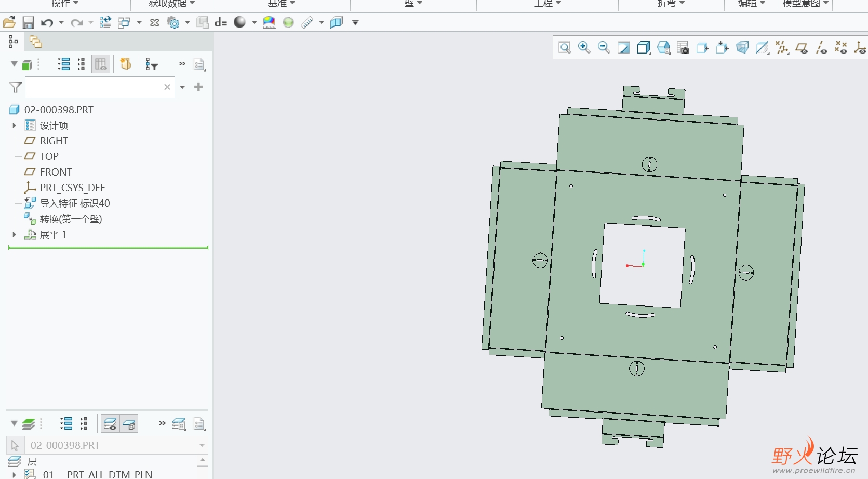
Task: Click the ruler measure icon
Action: 307,22
